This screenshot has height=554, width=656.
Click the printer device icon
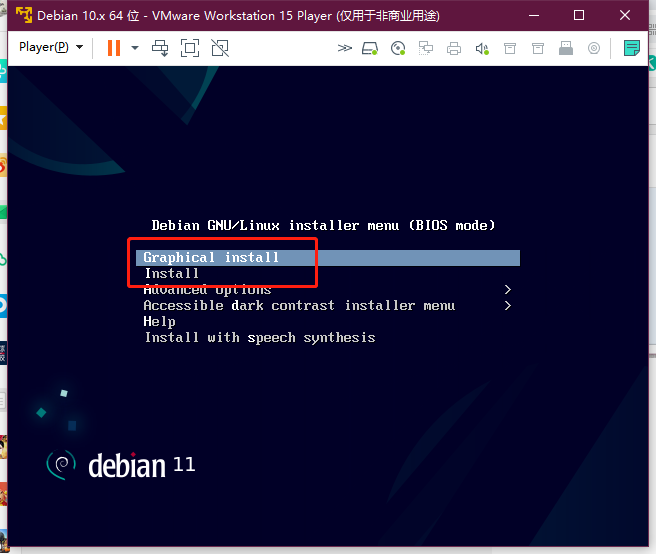[x=454, y=49]
